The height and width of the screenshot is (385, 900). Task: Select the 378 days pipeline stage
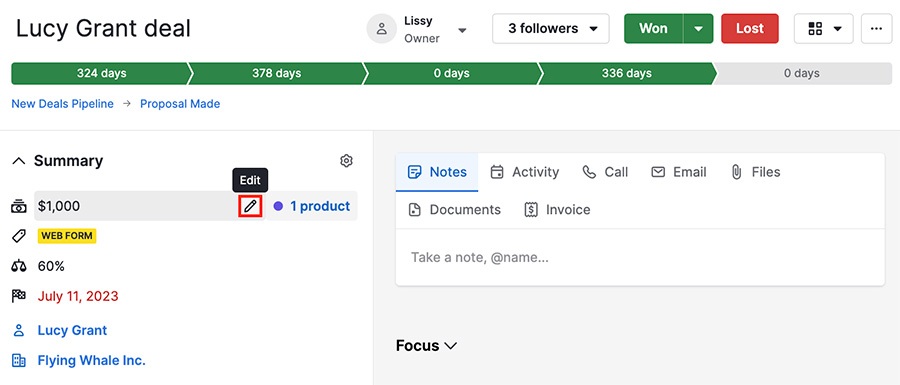click(x=277, y=73)
